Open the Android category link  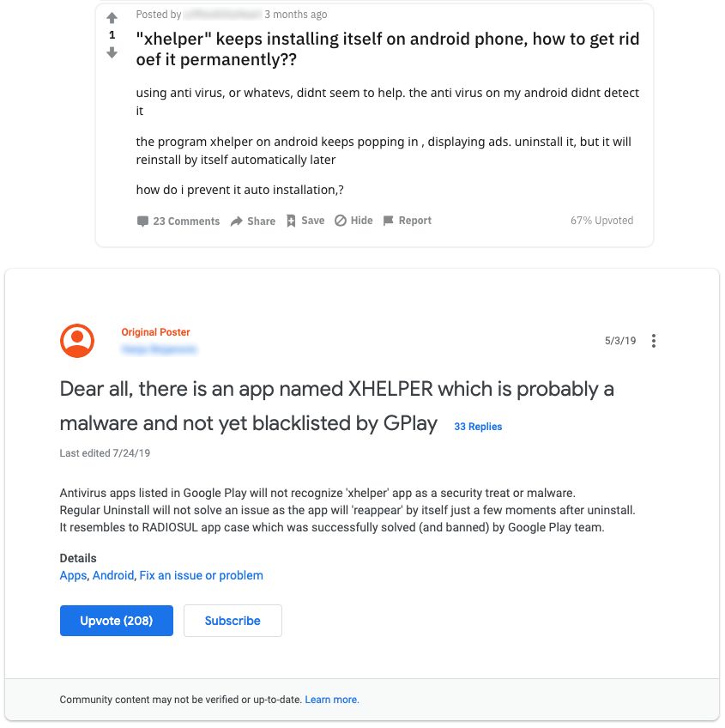click(113, 575)
